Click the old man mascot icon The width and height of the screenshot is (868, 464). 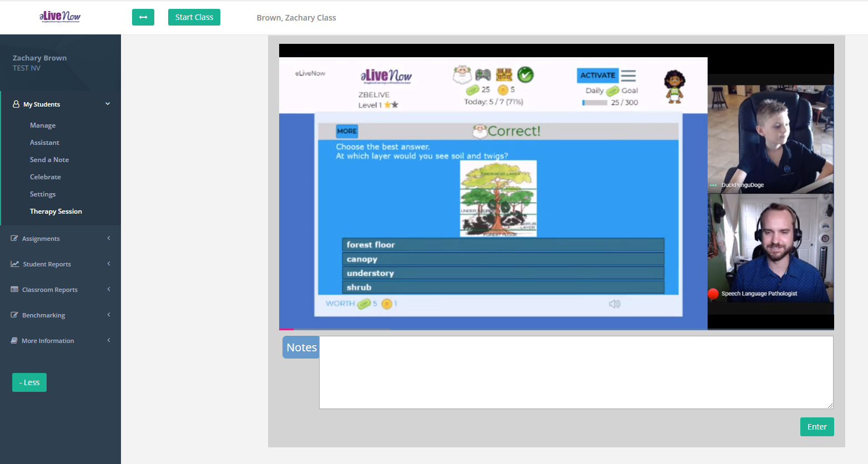coord(462,74)
